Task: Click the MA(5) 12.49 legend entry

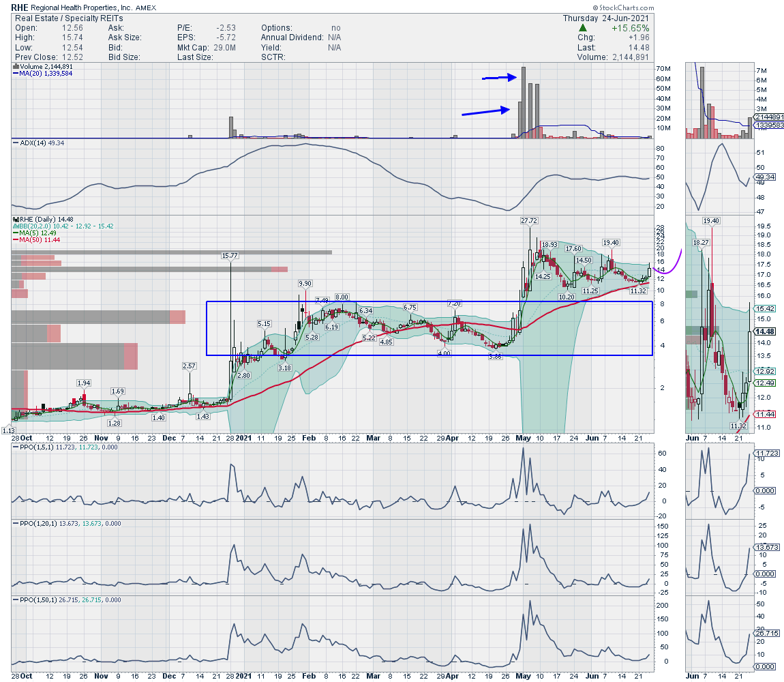Action: tap(35, 233)
